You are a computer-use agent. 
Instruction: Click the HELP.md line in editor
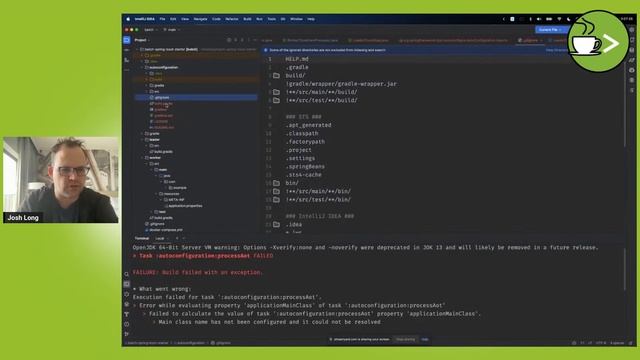click(x=297, y=59)
